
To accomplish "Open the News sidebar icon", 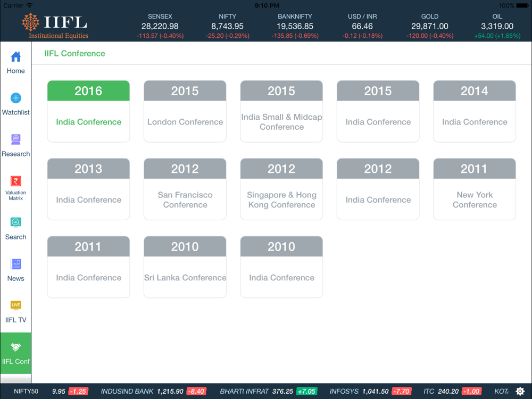I will 15,264.
